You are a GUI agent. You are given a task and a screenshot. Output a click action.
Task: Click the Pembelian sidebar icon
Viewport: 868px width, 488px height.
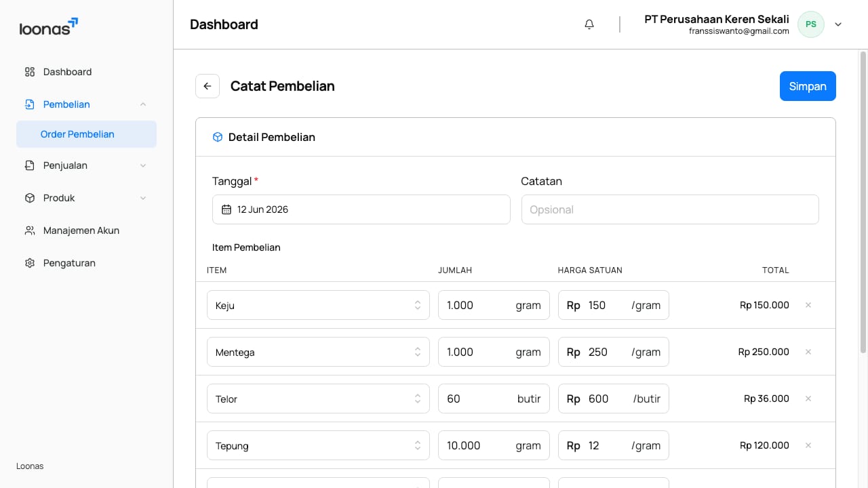click(30, 104)
